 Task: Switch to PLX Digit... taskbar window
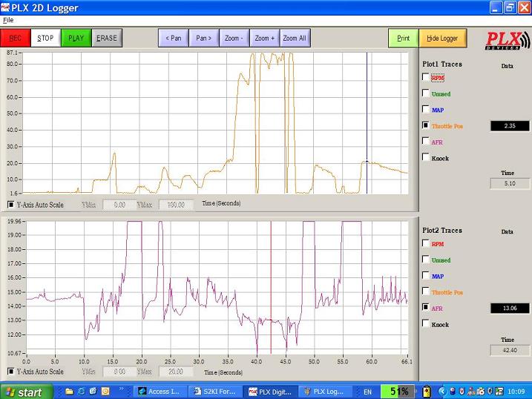pyautogui.click(x=270, y=392)
